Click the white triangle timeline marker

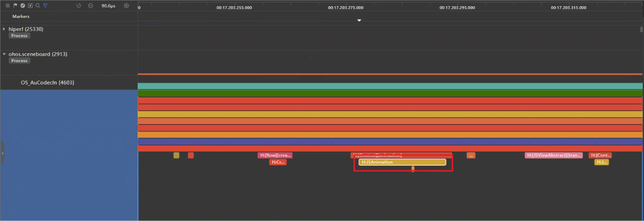coord(359,20)
